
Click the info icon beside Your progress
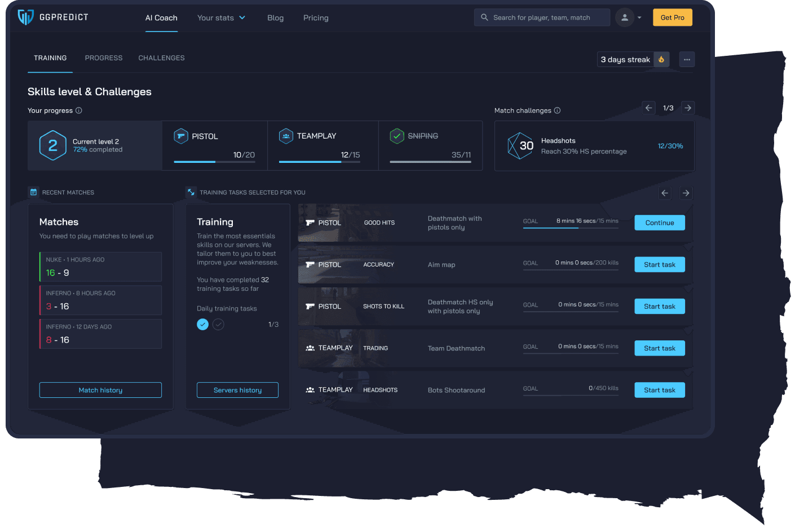coord(79,110)
